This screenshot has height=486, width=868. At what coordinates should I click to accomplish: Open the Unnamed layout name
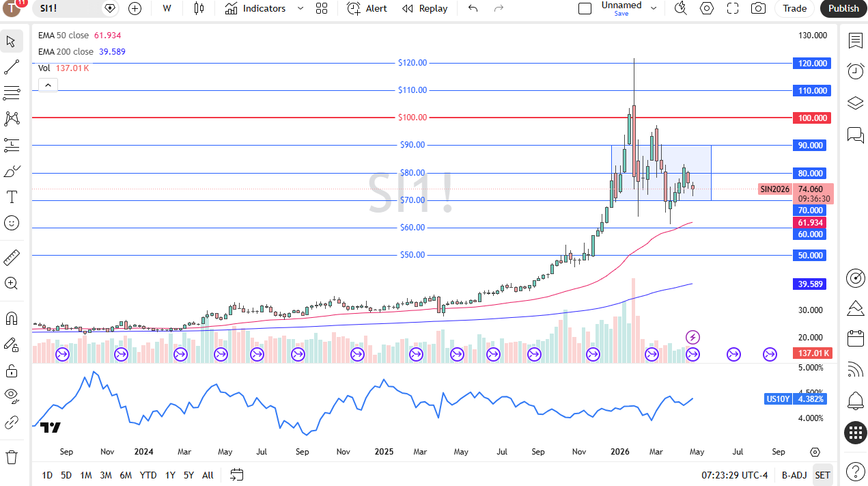point(621,5)
